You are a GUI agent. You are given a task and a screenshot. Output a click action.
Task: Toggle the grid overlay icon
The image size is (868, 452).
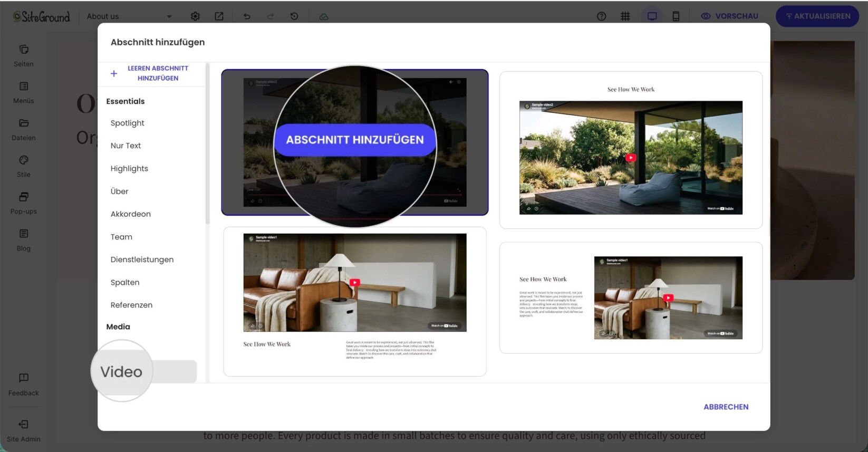tap(625, 16)
